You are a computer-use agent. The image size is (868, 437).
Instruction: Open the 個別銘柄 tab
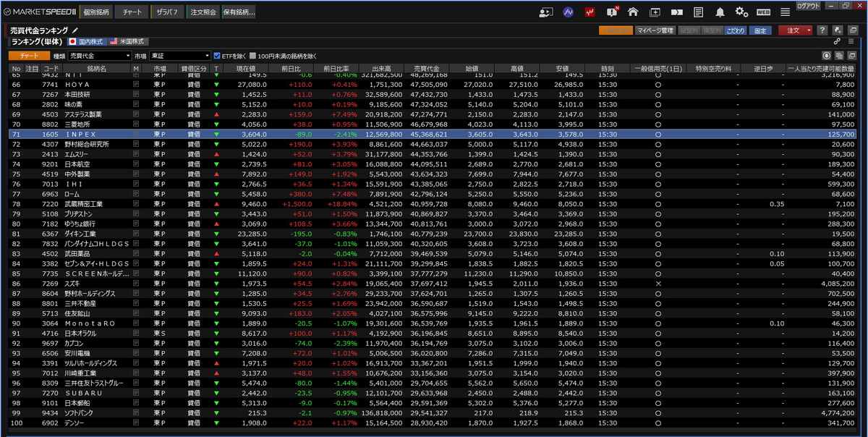(95, 12)
